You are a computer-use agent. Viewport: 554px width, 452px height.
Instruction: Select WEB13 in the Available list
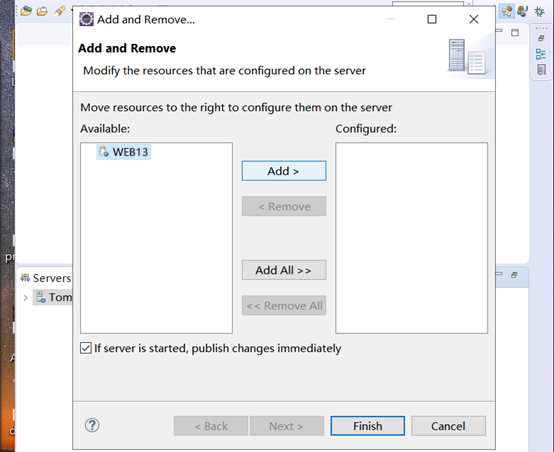(124, 152)
